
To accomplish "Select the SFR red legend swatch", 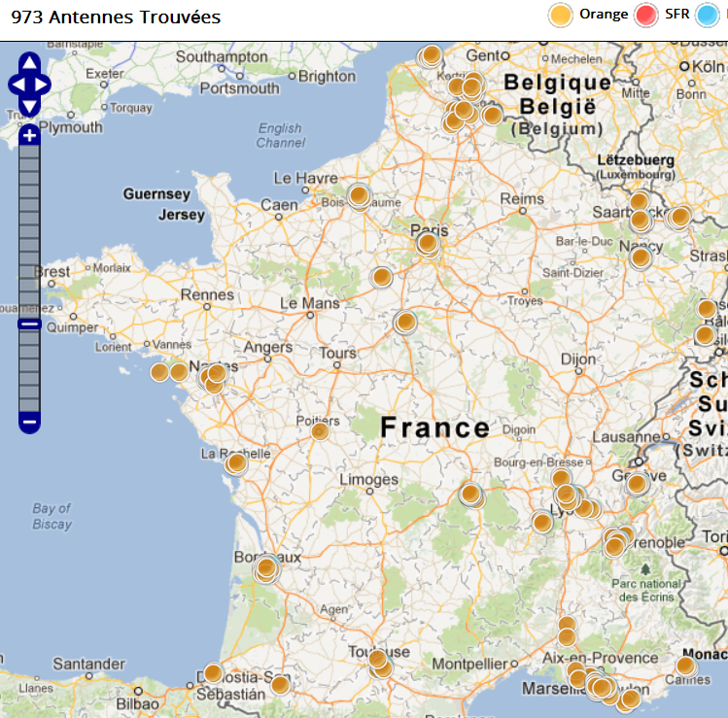I will coord(645,15).
